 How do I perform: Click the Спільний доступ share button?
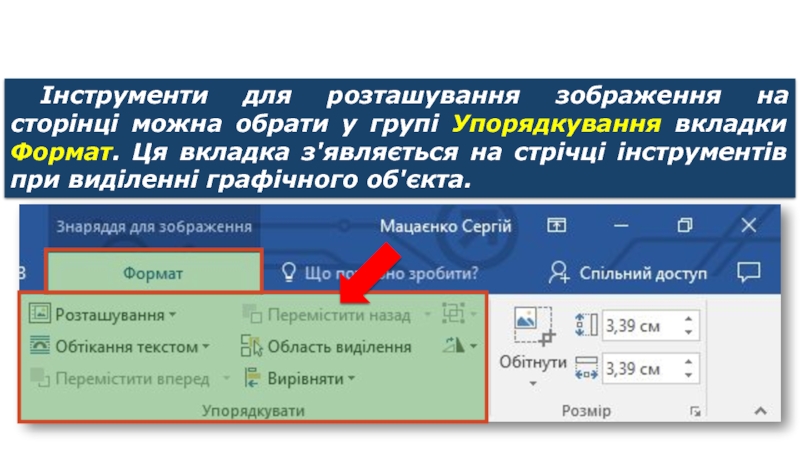643,273
